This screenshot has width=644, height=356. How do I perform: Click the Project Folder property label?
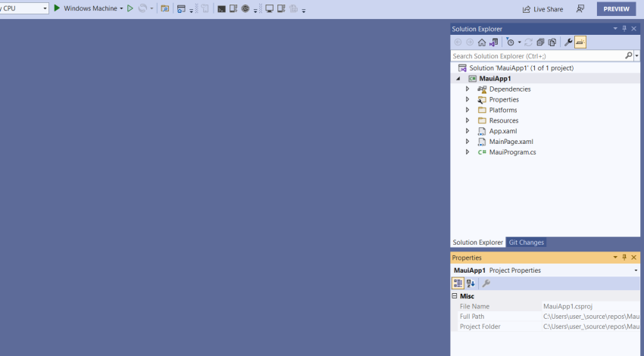pyautogui.click(x=480, y=326)
